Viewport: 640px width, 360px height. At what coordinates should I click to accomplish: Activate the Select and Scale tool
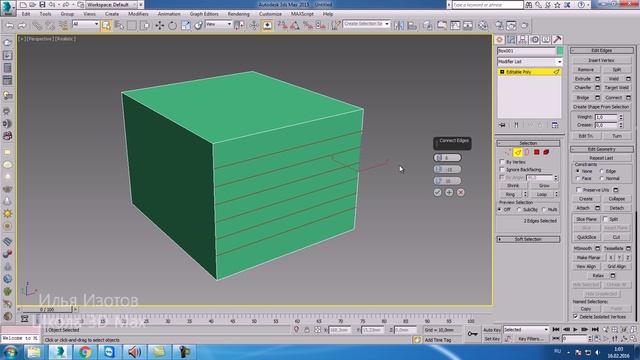coord(186,26)
